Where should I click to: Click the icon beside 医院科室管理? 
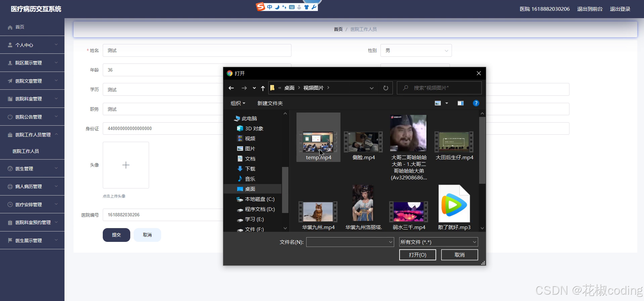[10, 99]
